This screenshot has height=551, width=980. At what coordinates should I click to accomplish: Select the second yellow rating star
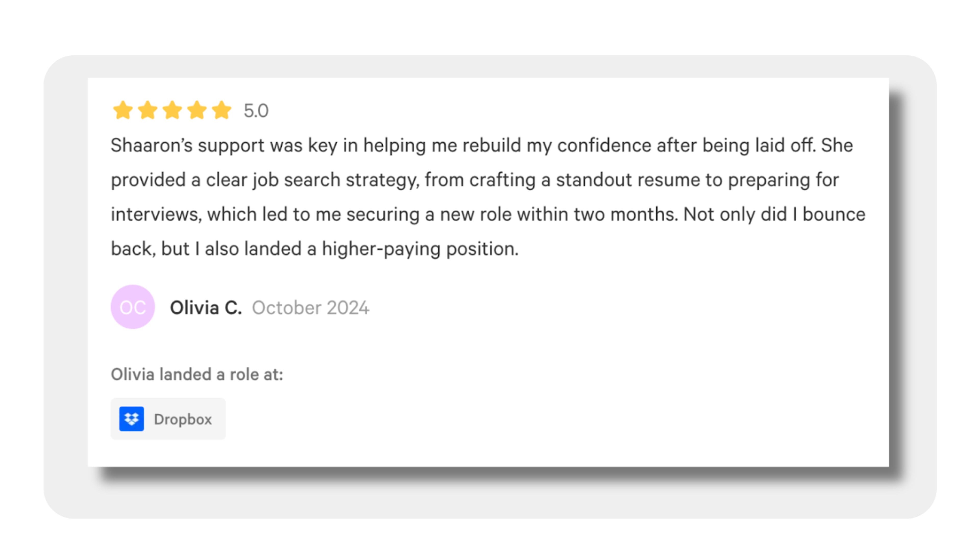[x=148, y=110]
